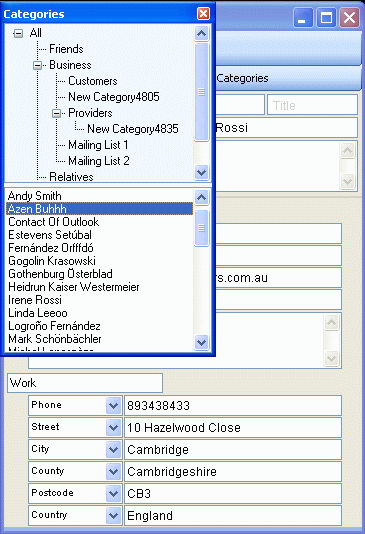Open the City field type dropdown
Screen dimensions: 365x534
pyautogui.click(x=113, y=450)
